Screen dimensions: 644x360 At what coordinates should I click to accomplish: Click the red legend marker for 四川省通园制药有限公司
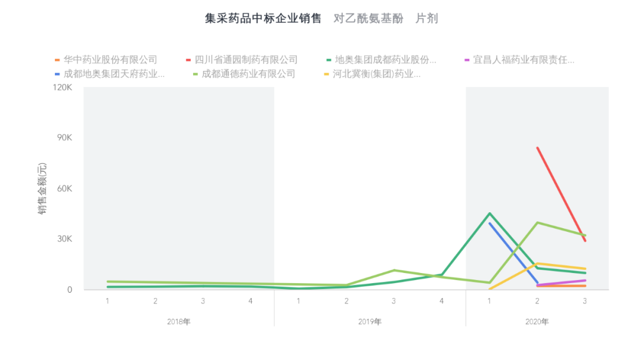188,60
